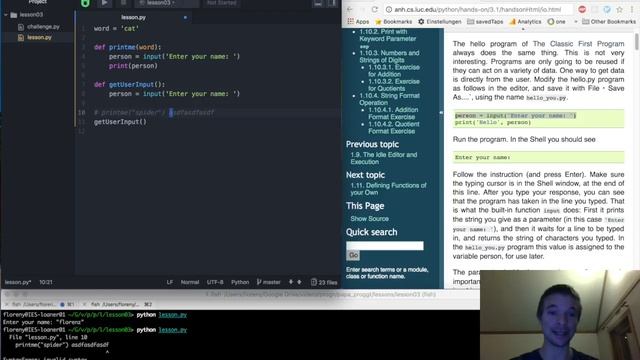Click the green power icon in Atom toolbar
Viewport: 640px width, 360px height.
(x=85, y=3)
